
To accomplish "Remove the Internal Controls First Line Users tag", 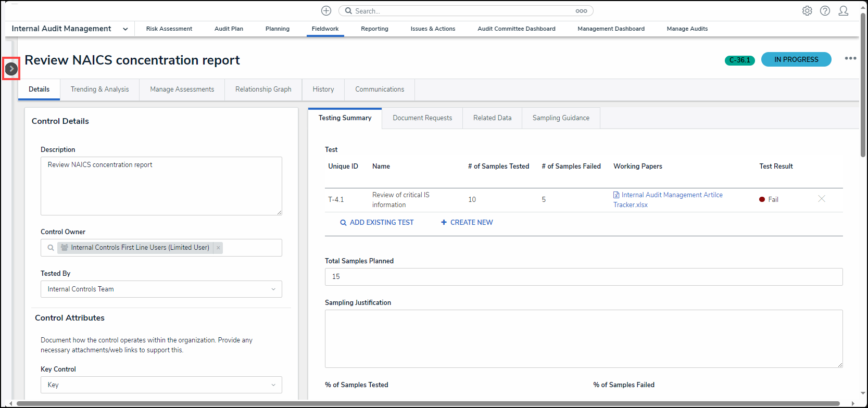I will 218,248.
